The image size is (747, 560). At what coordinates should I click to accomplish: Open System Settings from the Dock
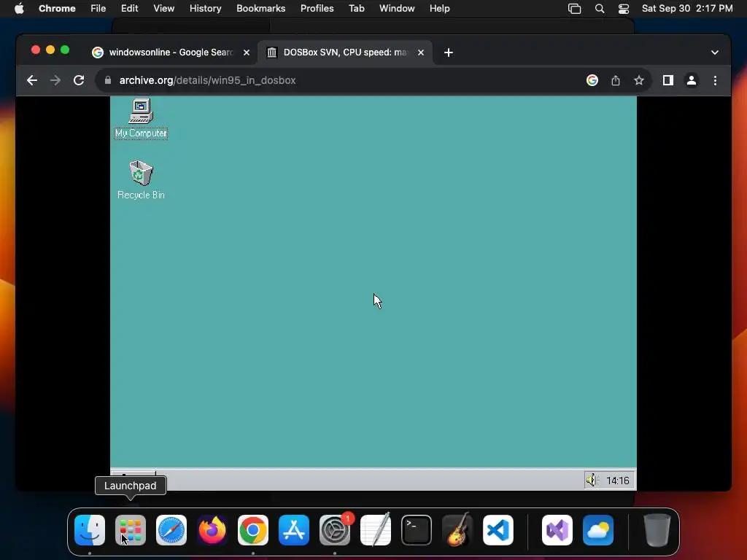coord(335,530)
